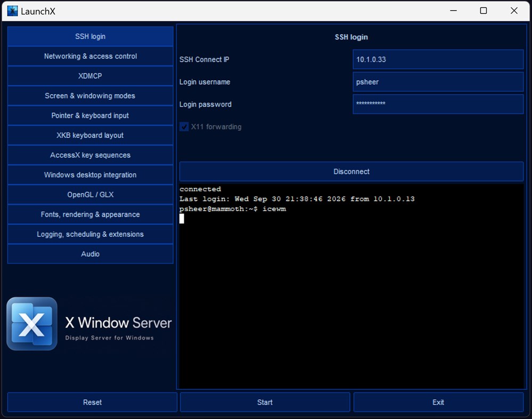This screenshot has width=532, height=419.
Task: Show Windows desktop integration options
Action: (x=90, y=175)
